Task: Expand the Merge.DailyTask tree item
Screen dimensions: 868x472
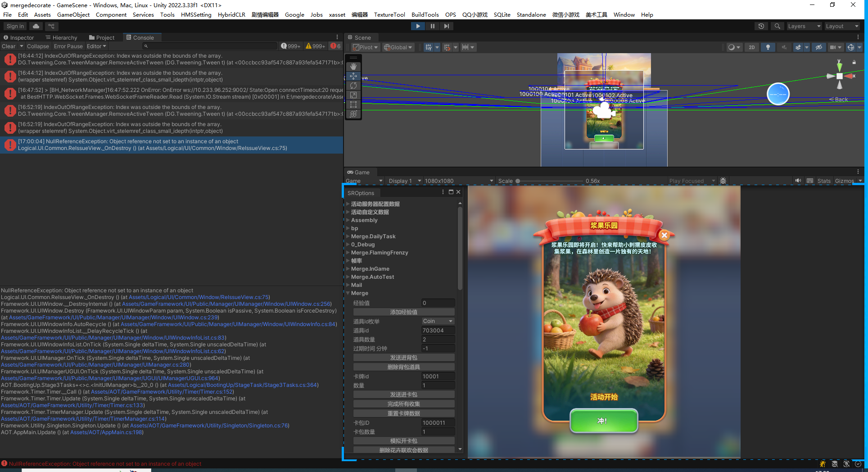Action: click(348, 236)
